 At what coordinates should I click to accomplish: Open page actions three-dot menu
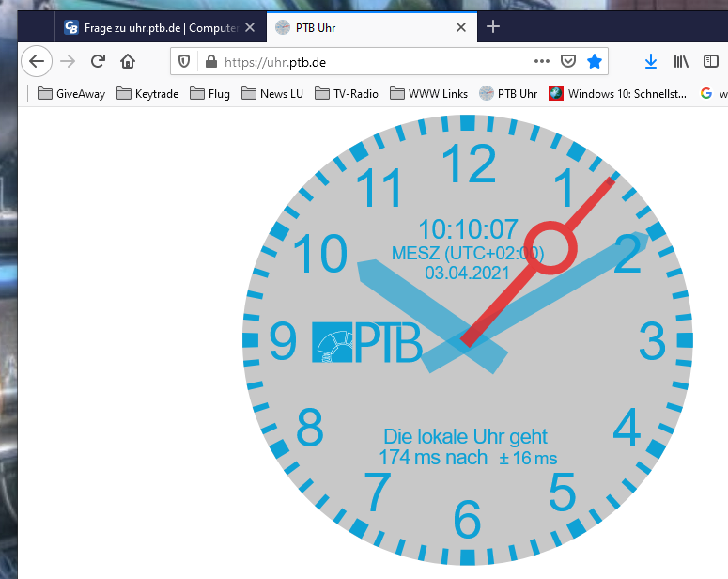[541, 61]
